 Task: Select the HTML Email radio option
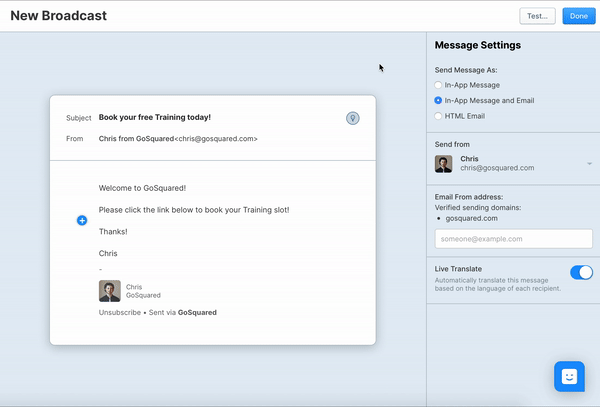coord(439,116)
